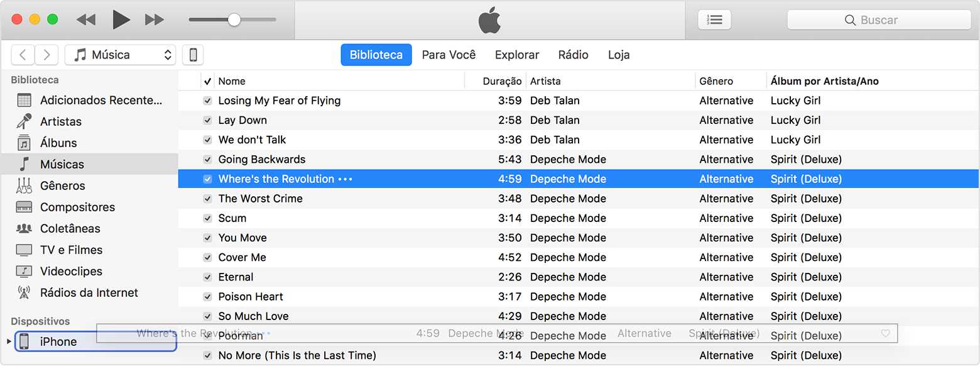Uncheck Going Backwards checkbox
The width and height of the screenshot is (980, 366).
pyautogui.click(x=207, y=159)
